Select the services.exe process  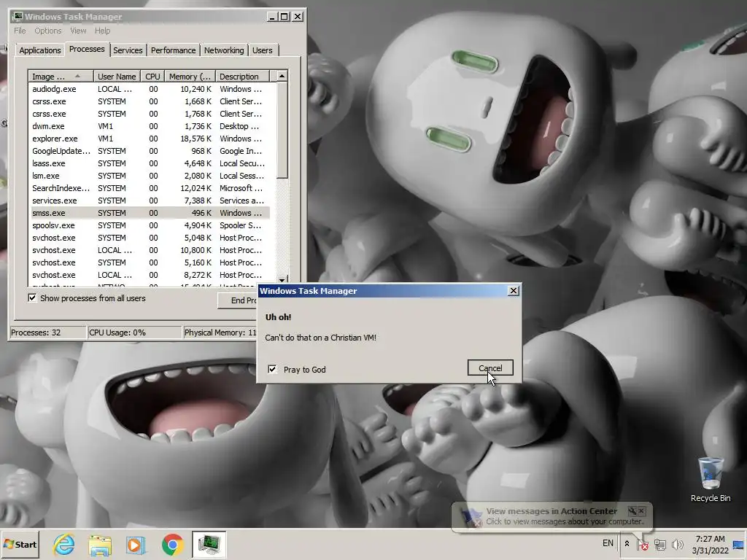click(x=150, y=201)
